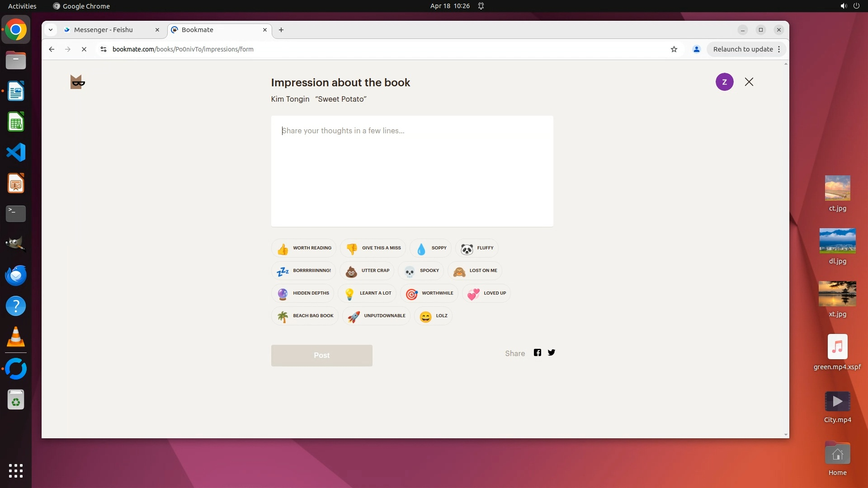868x488 pixels.
Task: Bookmark this page with star icon
Action: tap(674, 49)
